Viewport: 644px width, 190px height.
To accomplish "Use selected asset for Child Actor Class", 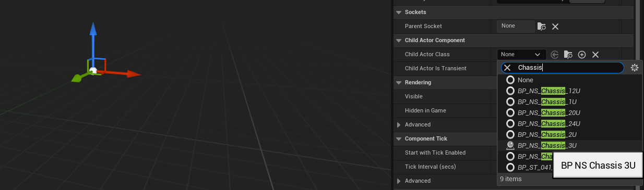I will 555,54.
